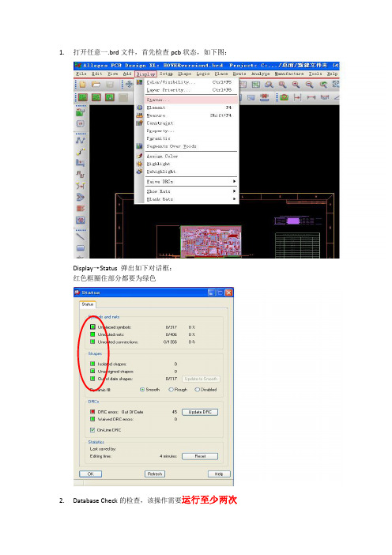Toggle the On-Line DRC checkbox

(x=92, y=430)
